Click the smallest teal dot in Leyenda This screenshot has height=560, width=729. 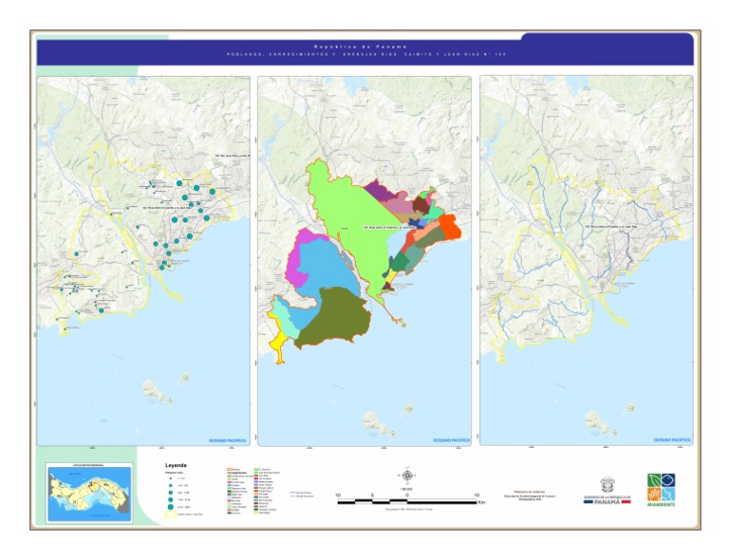(x=169, y=478)
